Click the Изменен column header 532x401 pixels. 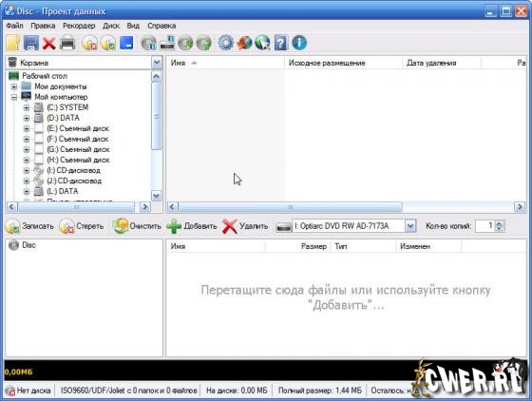pos(428,247)
